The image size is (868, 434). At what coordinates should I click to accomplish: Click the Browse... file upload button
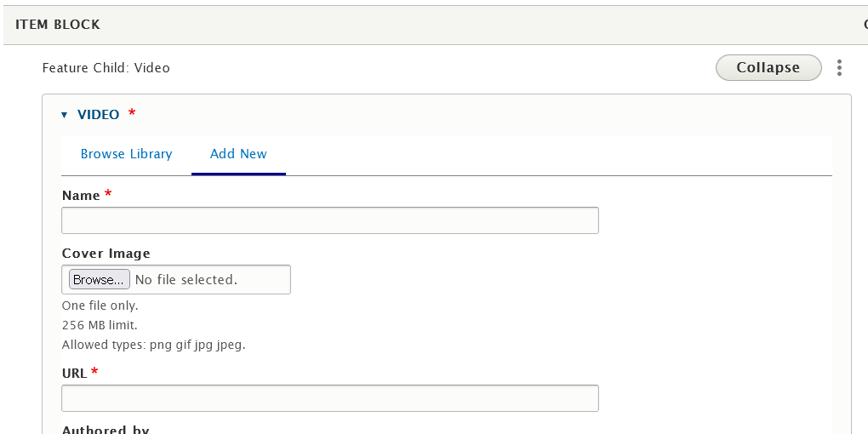(99, 280)
